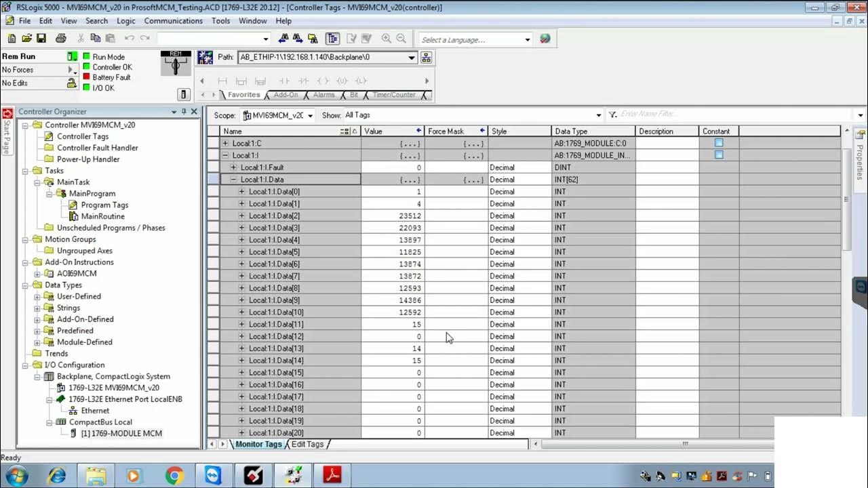868x488 pixels.
Task: Open the File menu
Action: click(x=24, y=21)
